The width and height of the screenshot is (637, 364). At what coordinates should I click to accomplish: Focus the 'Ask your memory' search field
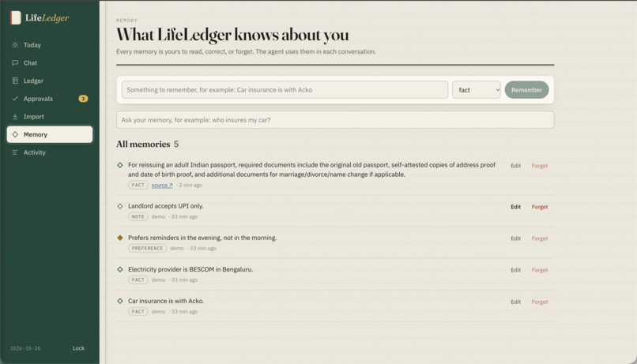coord(335,120)
